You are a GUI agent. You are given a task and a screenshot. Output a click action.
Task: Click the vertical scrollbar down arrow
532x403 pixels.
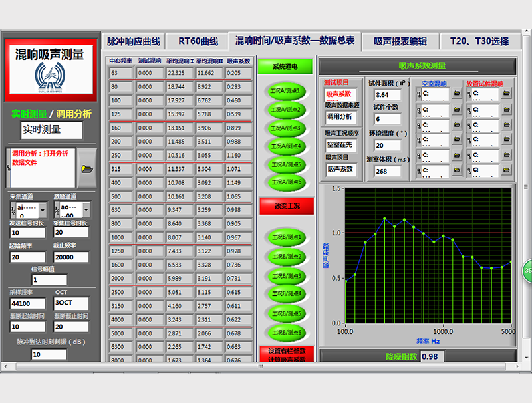click(x=527, y=358)
